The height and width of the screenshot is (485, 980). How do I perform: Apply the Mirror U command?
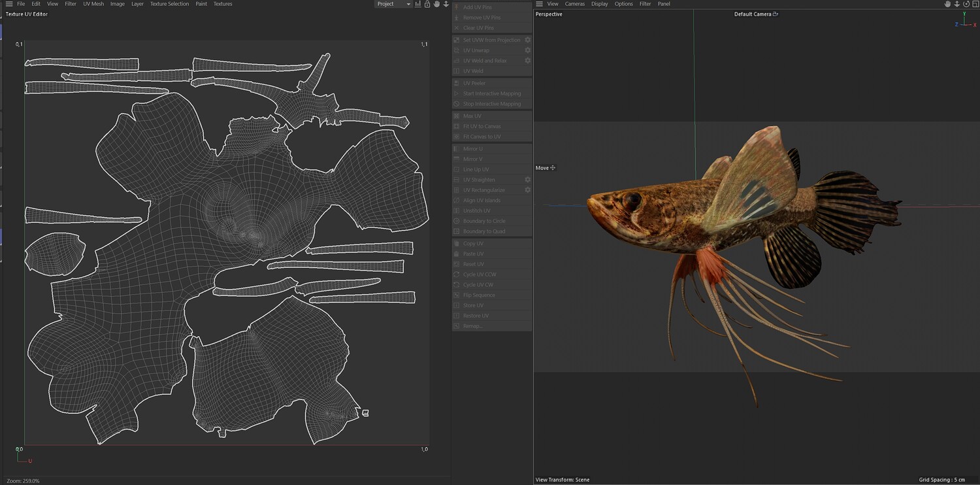tap(492, 149)
